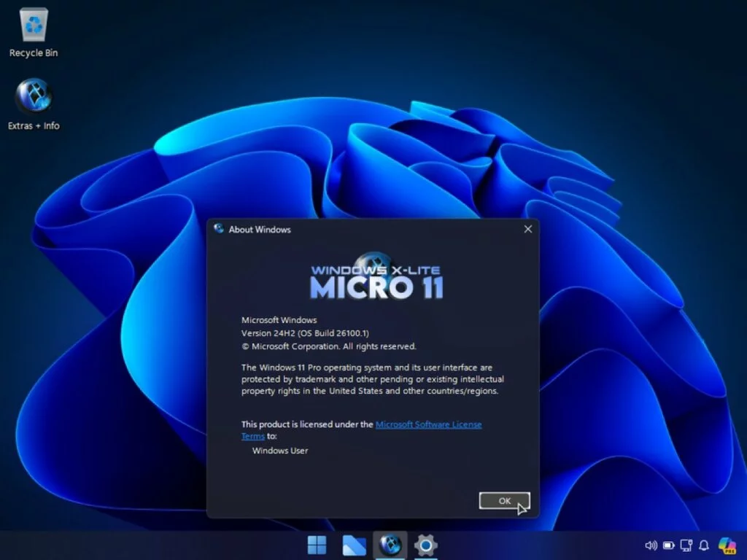The image size is (747, 560).
Task: Click the volume speaker tray icon
Action: (651, 545)
